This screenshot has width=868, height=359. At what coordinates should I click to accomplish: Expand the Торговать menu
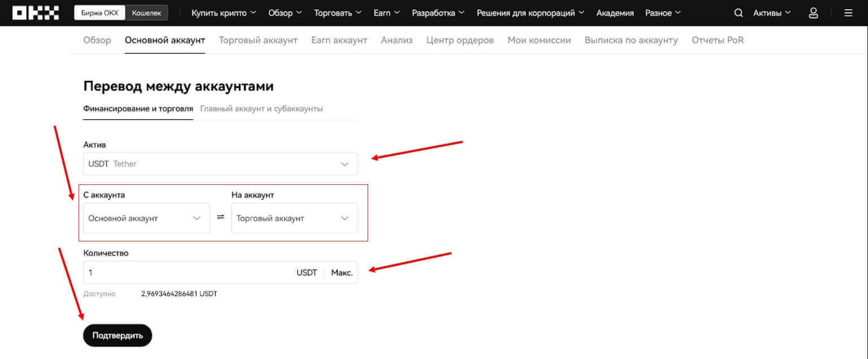pos(338,13)
